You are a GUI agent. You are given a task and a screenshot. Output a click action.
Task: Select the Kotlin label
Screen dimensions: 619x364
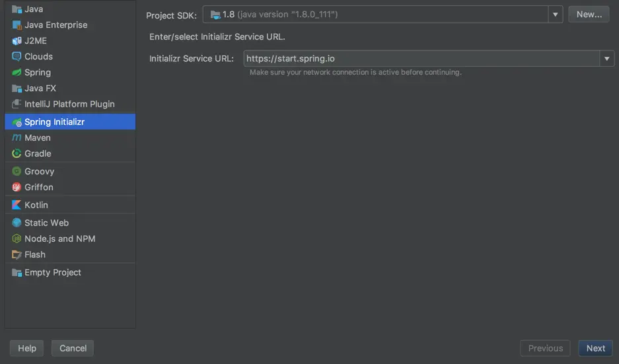(36, 205)
